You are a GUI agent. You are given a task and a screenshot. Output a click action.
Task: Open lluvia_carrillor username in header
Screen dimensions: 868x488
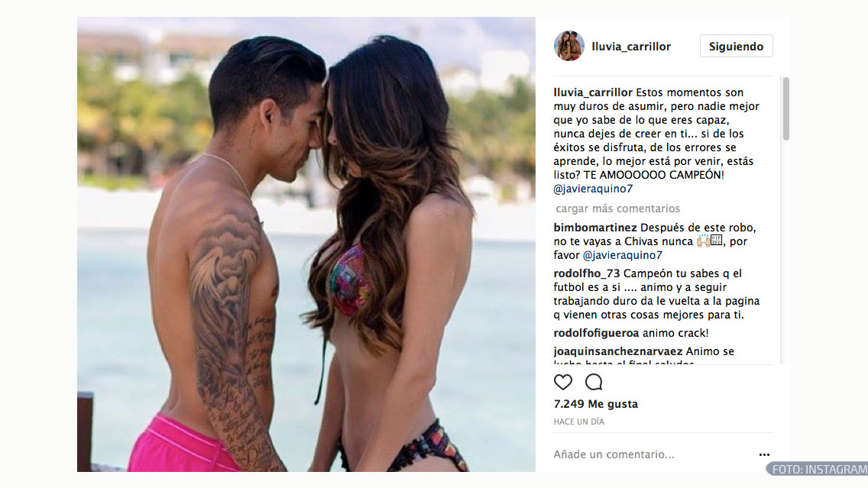[631, 47]
